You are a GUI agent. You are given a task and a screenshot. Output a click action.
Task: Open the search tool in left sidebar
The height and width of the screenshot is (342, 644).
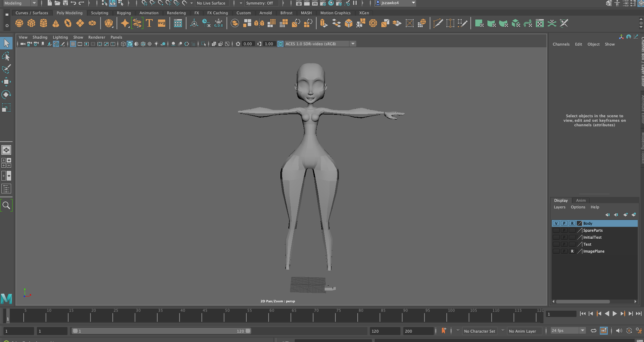pos(6,205)
